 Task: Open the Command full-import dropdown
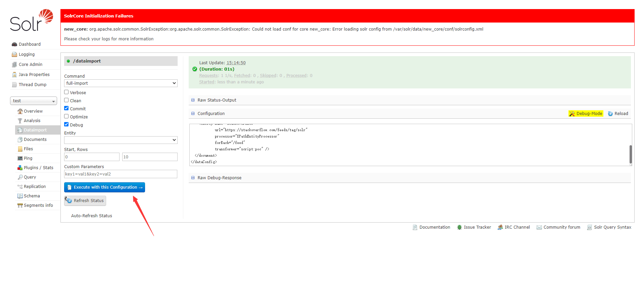pyautogui.click(x=121, y=83)
